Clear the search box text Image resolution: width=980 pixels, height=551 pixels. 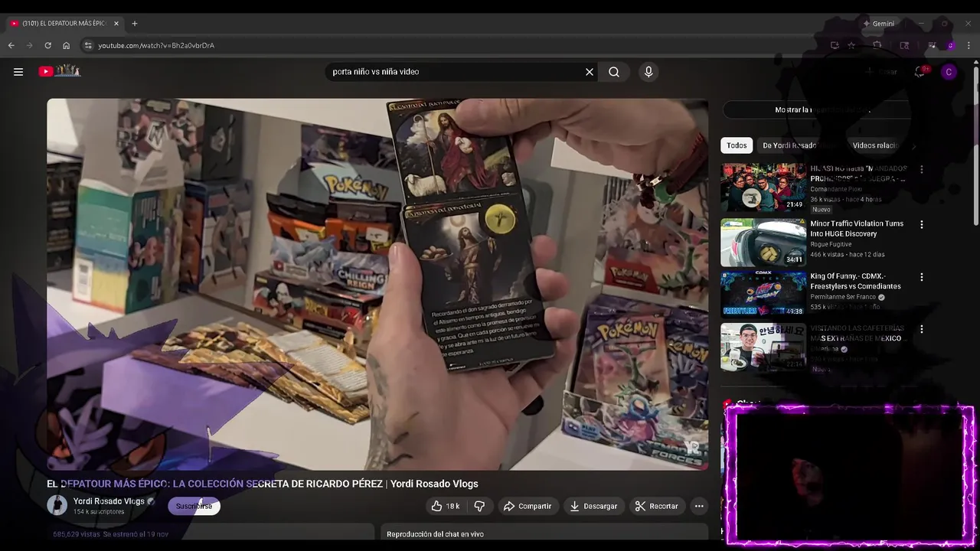point(590,72)
